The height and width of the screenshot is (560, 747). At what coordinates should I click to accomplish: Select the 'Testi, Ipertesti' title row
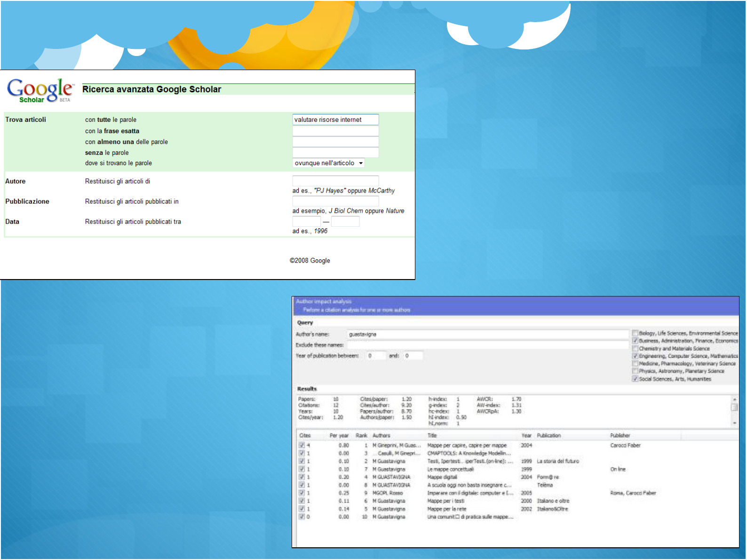click(470, 461)
